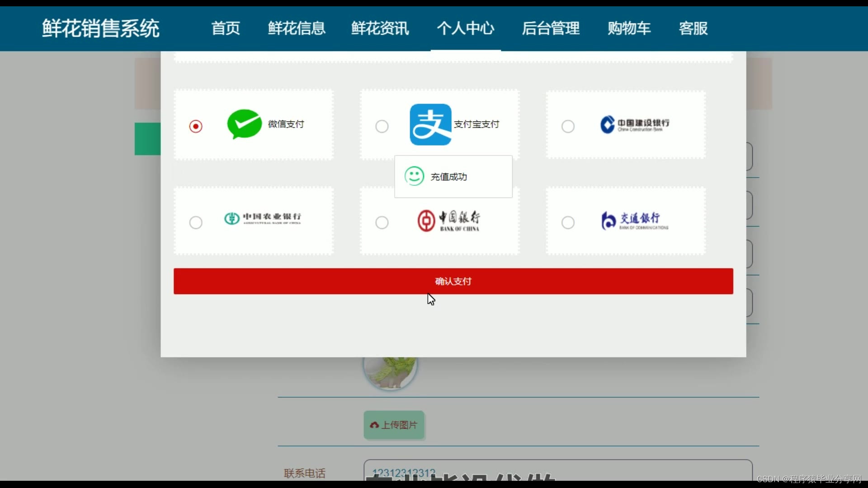Go to 鲜花资讯 in navigation
This screenshot has height=488, width=868.
(380, 28)
